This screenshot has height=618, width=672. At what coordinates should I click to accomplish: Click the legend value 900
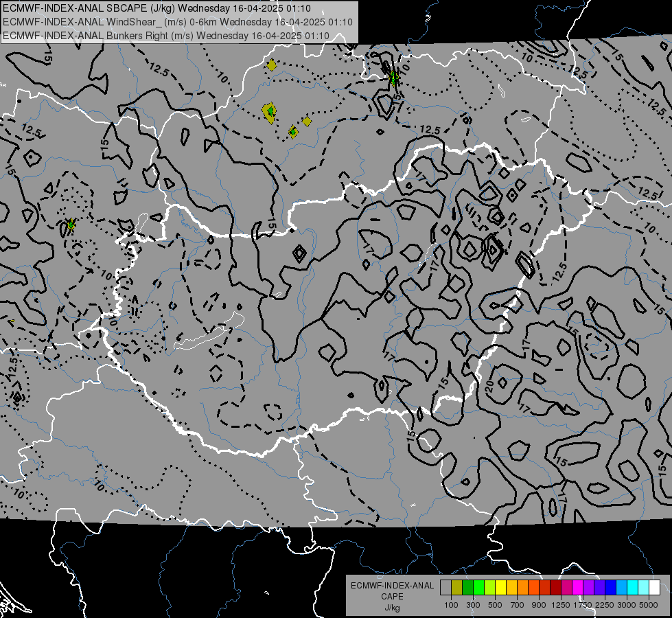point(539,605)
